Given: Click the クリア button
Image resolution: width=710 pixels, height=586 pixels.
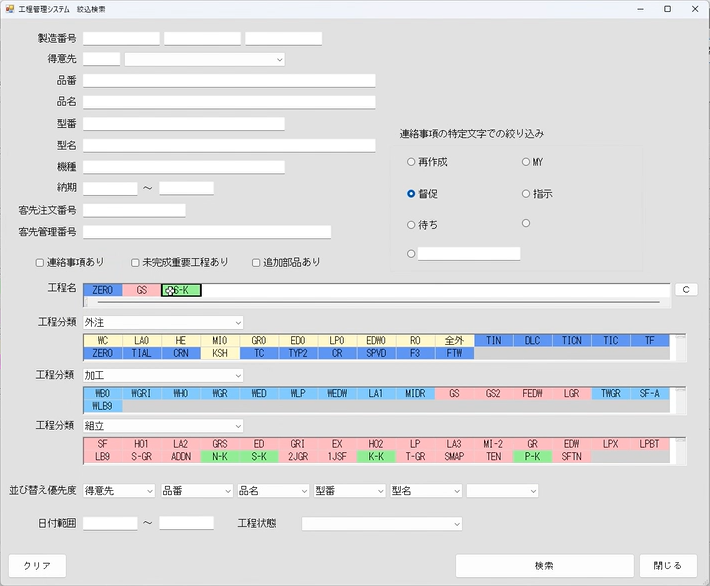Looking at the screenshot, I should (37, 565).
